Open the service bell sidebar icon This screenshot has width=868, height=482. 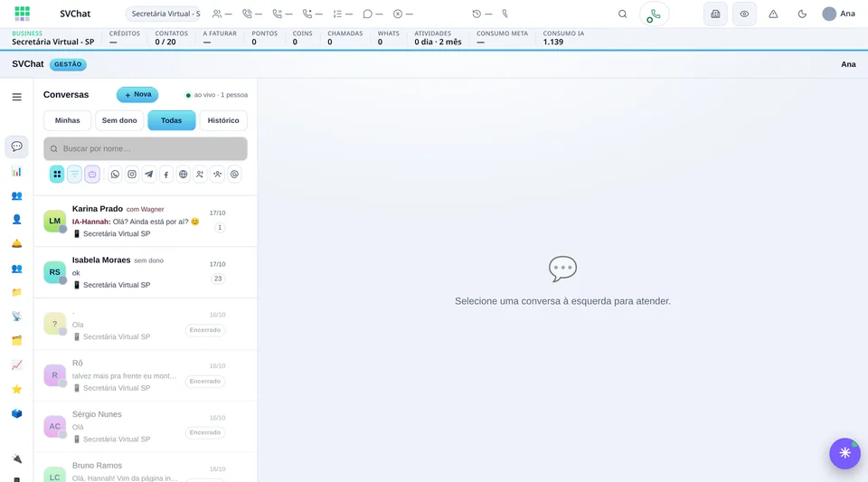(x=16, y=243)
